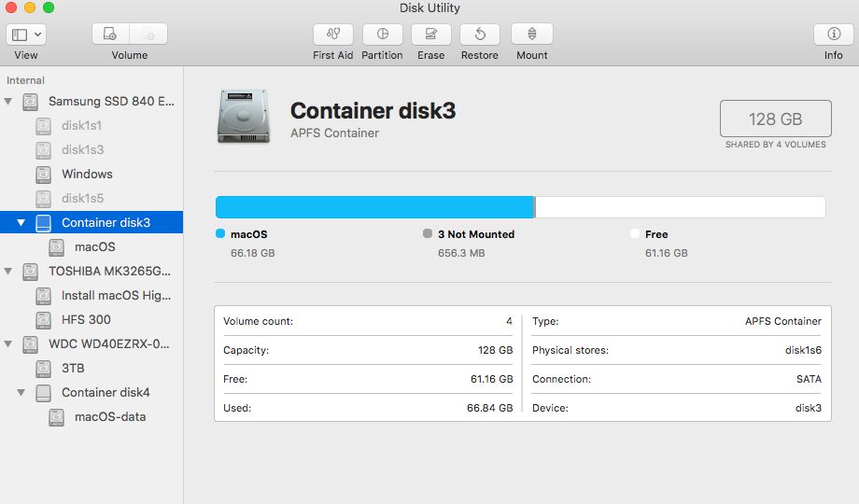
Task: Select TOSHIBA MK3265G... disk
Action: 92,272
